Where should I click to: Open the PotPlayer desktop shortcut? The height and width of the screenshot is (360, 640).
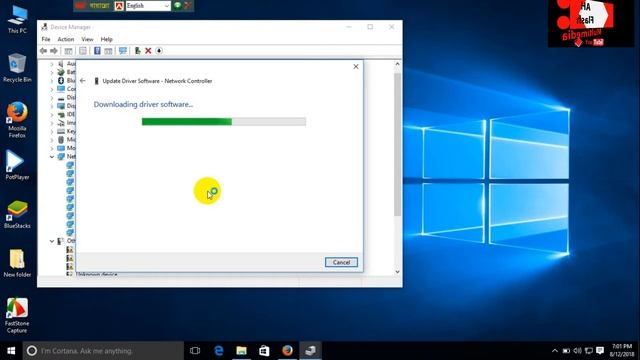point(17,165)
